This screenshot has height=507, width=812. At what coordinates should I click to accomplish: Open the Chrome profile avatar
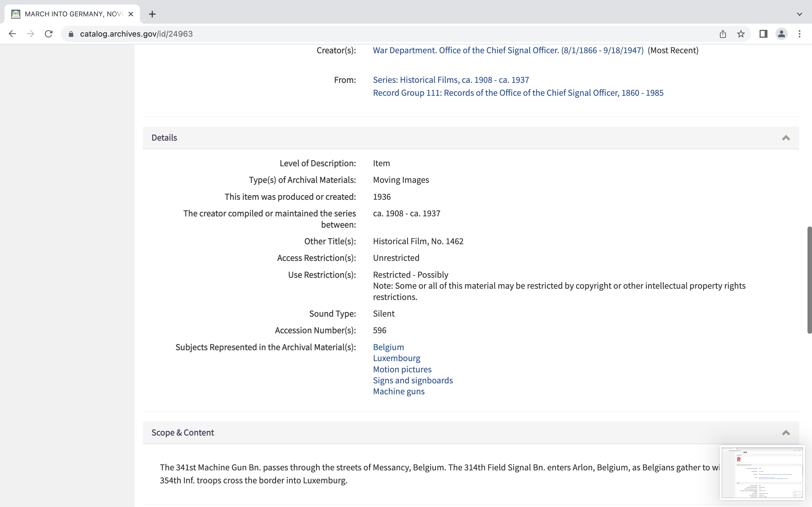[x=782, y=34]
